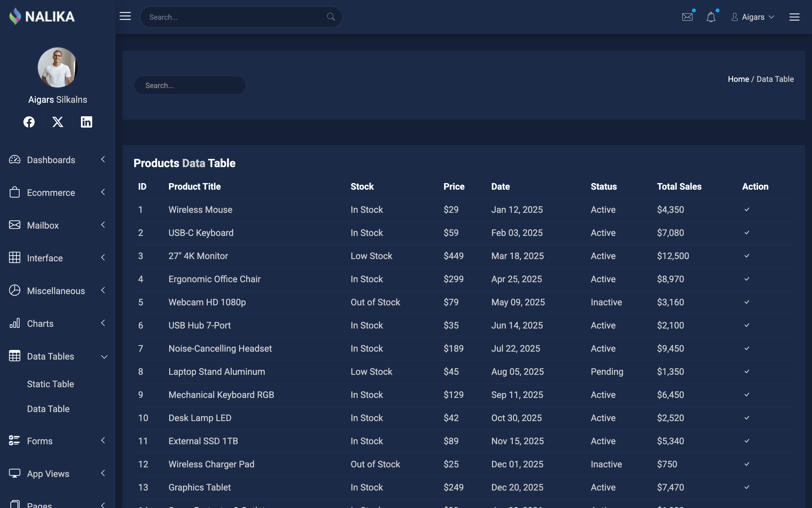Open the Dashboards menu label

point(51,160)
